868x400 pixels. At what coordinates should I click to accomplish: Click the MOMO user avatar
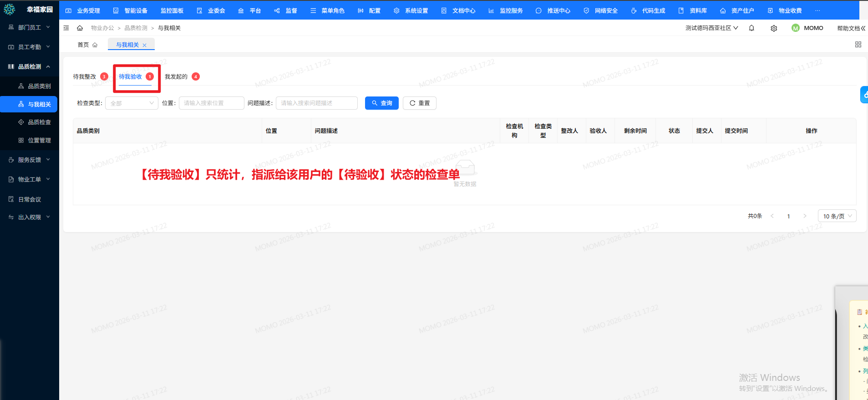click(x=796, y=28)
